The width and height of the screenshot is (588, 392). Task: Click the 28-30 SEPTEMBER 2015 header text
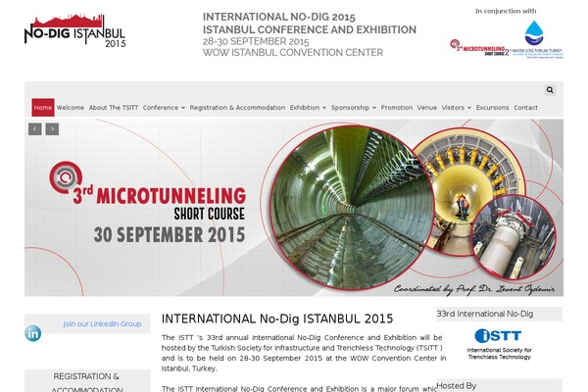click(256, 41)
